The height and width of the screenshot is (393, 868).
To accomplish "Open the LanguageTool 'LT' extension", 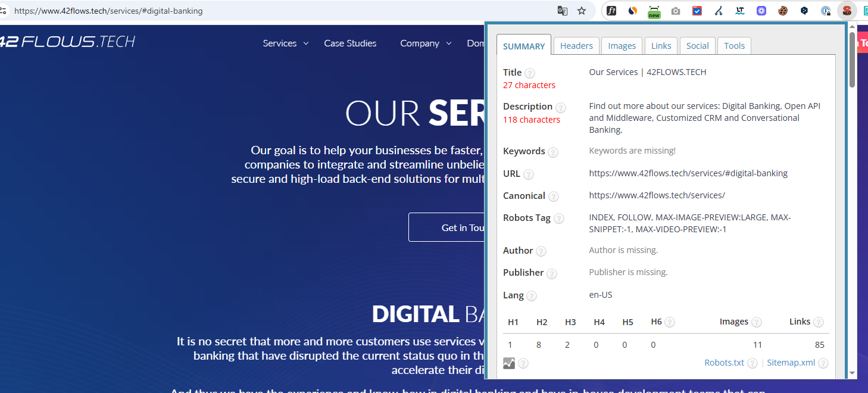I will [x=740, y=11].
